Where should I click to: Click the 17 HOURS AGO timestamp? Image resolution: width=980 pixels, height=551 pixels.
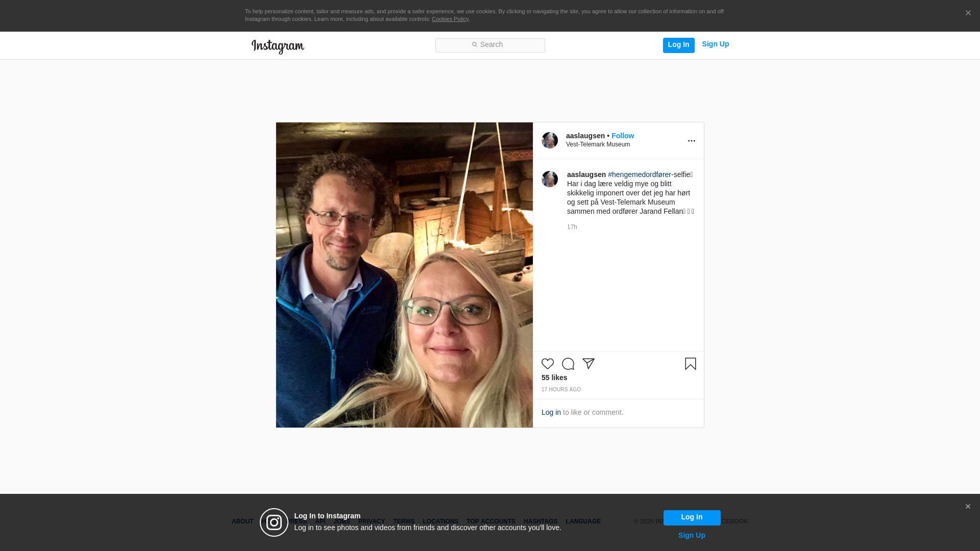[561, 390]
